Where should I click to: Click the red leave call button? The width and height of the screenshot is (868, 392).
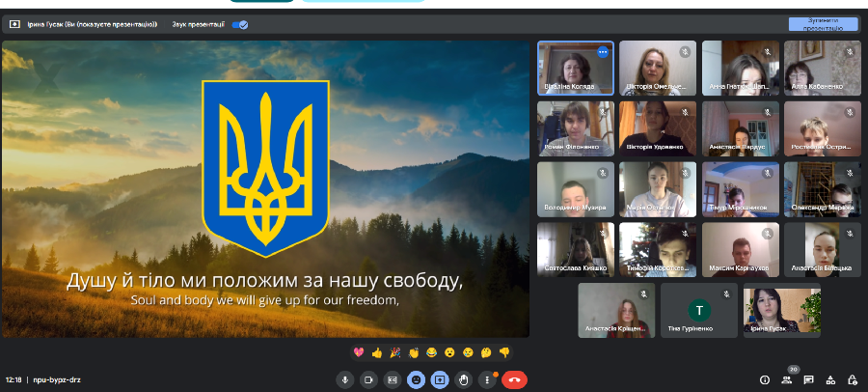514,379
